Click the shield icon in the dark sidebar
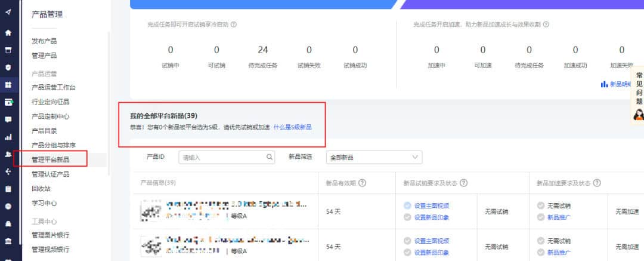Viewport: 644px width, 261px height. (8, 67)
